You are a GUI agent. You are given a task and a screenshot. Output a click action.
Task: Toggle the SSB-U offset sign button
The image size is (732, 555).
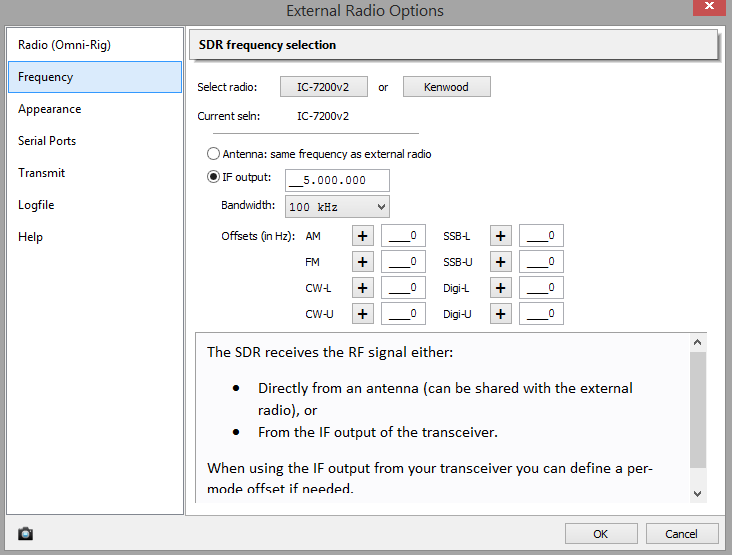click(x=501, y=262)
